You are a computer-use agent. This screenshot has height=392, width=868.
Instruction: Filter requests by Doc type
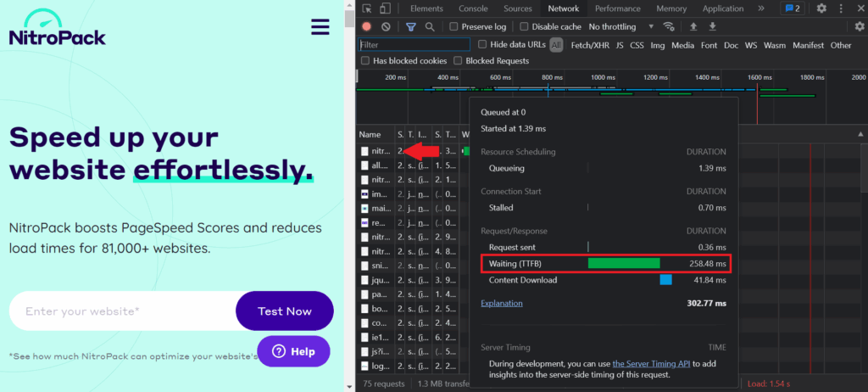[732, 46]
